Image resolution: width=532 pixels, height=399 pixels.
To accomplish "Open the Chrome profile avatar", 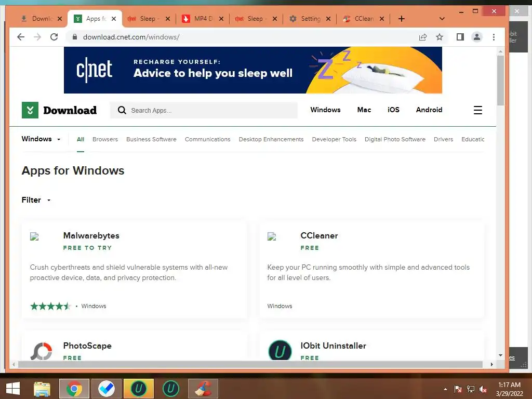I will [477, 37].
